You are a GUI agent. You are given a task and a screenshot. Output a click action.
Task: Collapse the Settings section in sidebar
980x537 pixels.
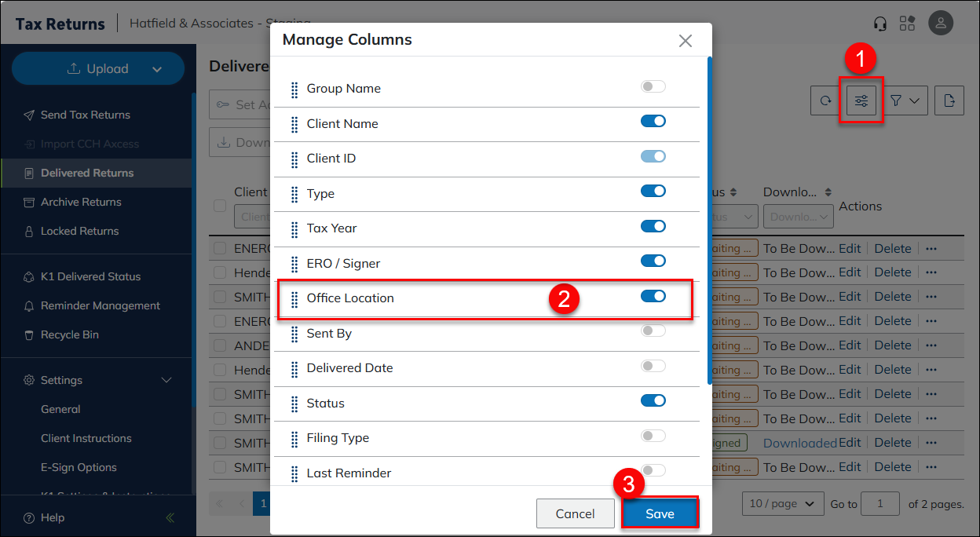click(166, 380)
